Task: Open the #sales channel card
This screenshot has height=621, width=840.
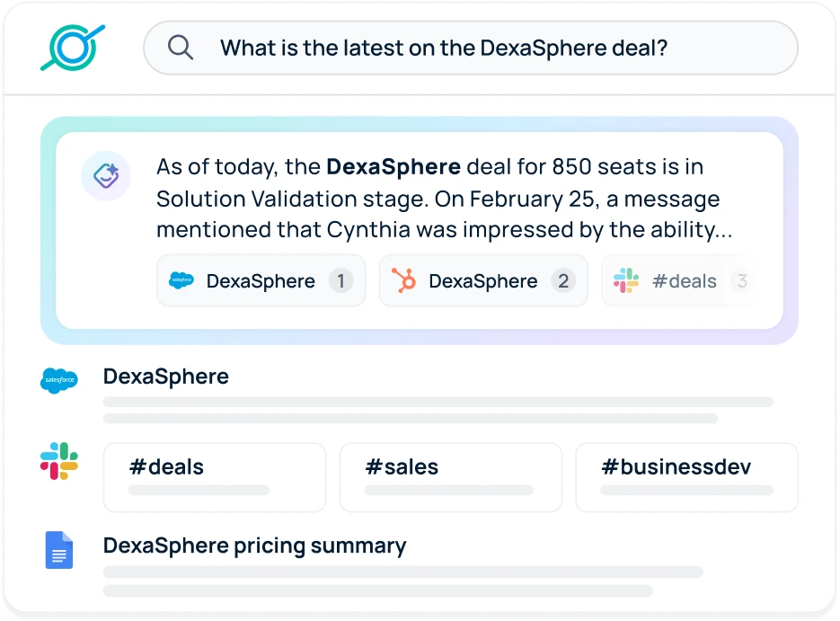Action: click(450, 476)
